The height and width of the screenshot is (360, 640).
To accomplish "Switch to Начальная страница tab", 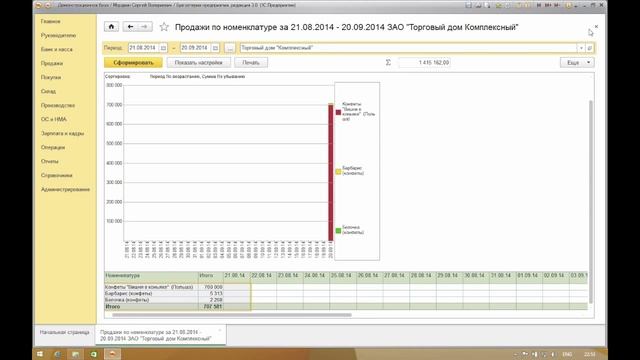I will click(64, 332).
